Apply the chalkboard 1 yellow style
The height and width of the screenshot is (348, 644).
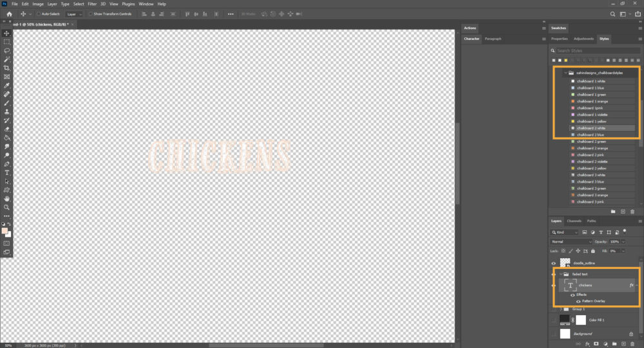(x=591, y=121)
